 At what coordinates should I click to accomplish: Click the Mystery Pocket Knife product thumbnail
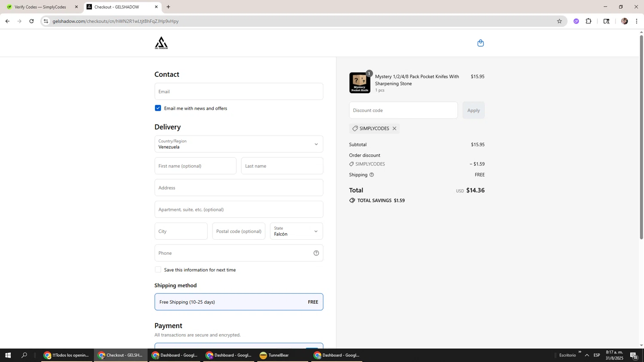click(x=360, y=83)
